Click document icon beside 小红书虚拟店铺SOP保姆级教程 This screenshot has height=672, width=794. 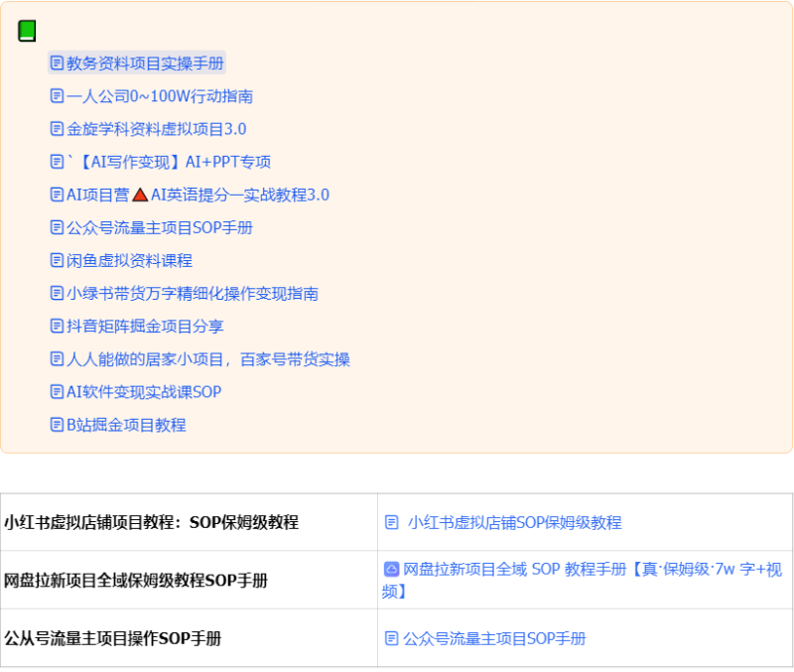392,522
